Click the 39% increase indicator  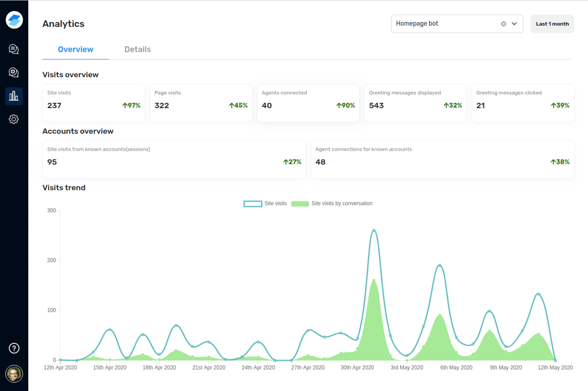[x=560, y=105]
